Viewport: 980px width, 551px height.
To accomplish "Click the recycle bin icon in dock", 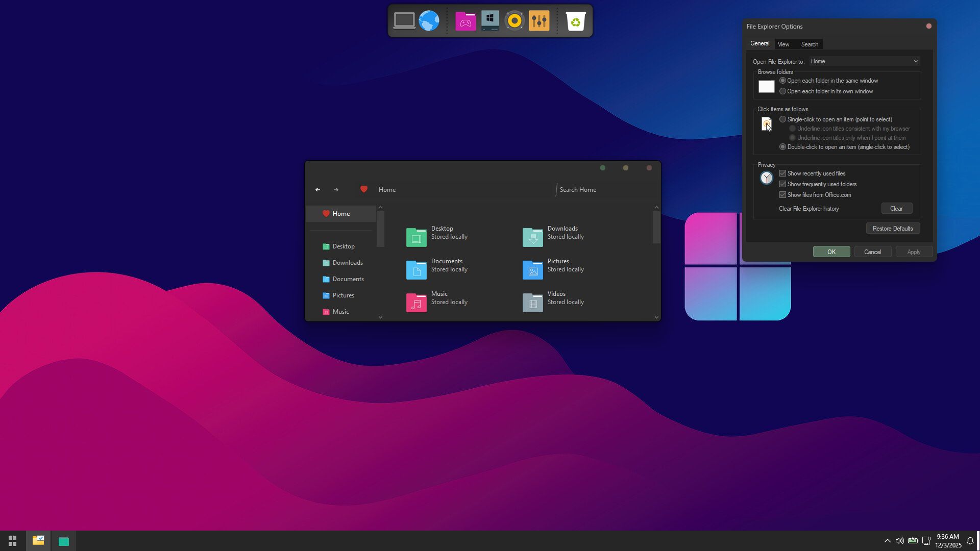I will 575,21.
